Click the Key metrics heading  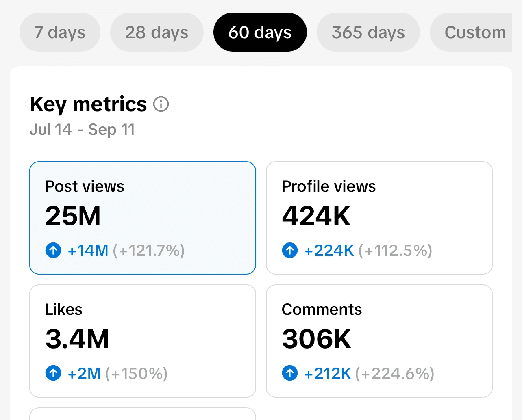click(88, 104)
